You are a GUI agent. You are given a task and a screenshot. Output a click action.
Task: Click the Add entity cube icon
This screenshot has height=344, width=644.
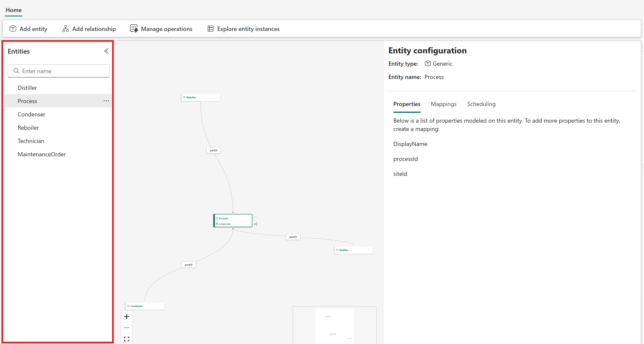13,29
